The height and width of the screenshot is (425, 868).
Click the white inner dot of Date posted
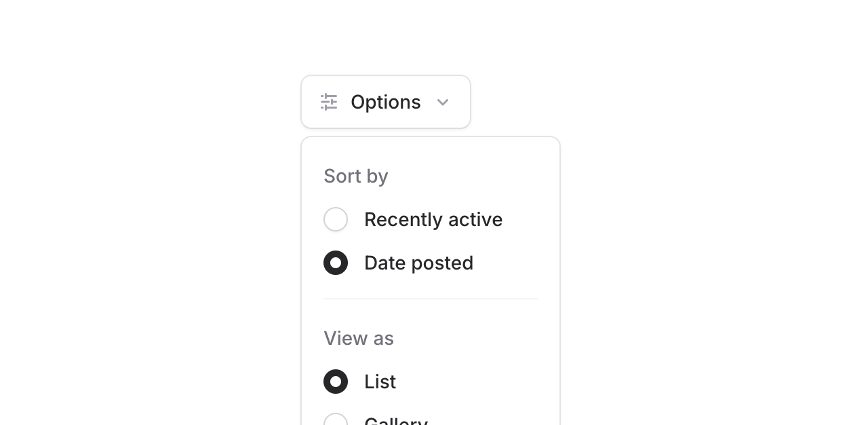pyautogui.click(x=336, y=263)
